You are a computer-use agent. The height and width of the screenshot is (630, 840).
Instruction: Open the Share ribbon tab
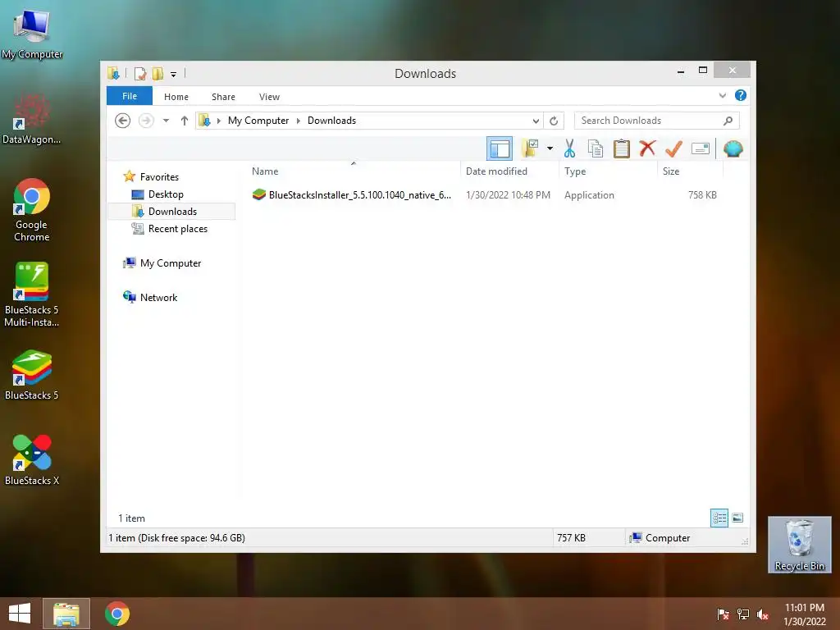pos(223,97)
